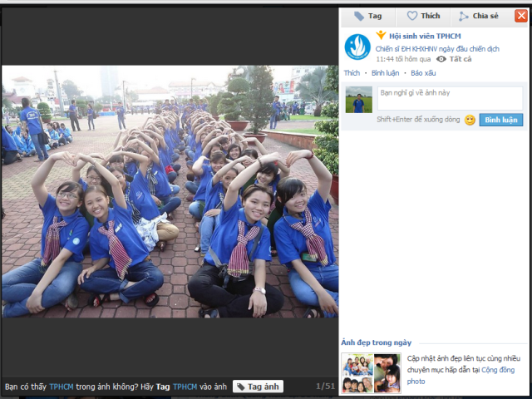Open Hội sinh viên TPHCM profile name link

pos(425,36)
